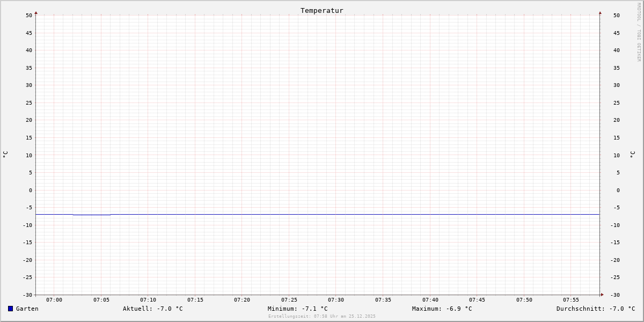644x322 pixels.
Task: Select the Maximum: -6.9 °C value
Action: click(x=442, y=309)
